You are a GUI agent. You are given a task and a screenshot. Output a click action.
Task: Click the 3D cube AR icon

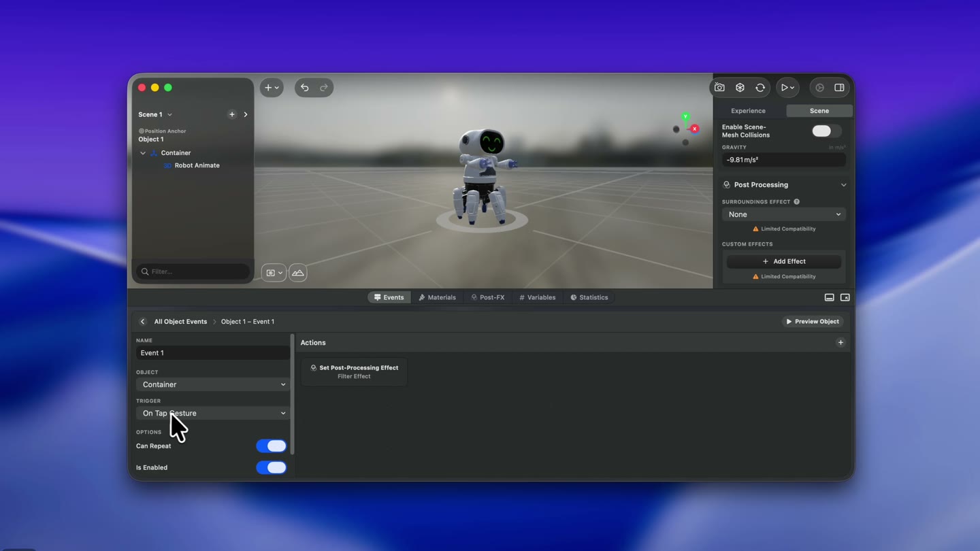click(x=740, y=88)
